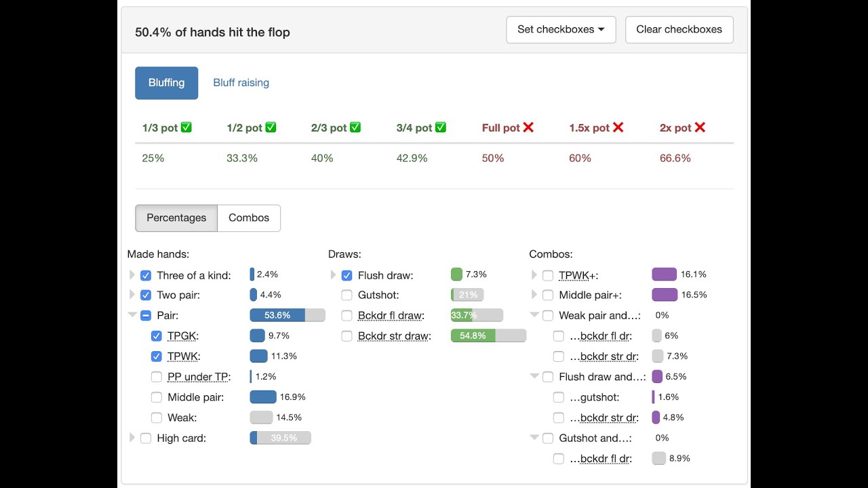Click the green 1/3 pot checkmark icon
Viewport: 868px width, 488px height.
[186, 127]
